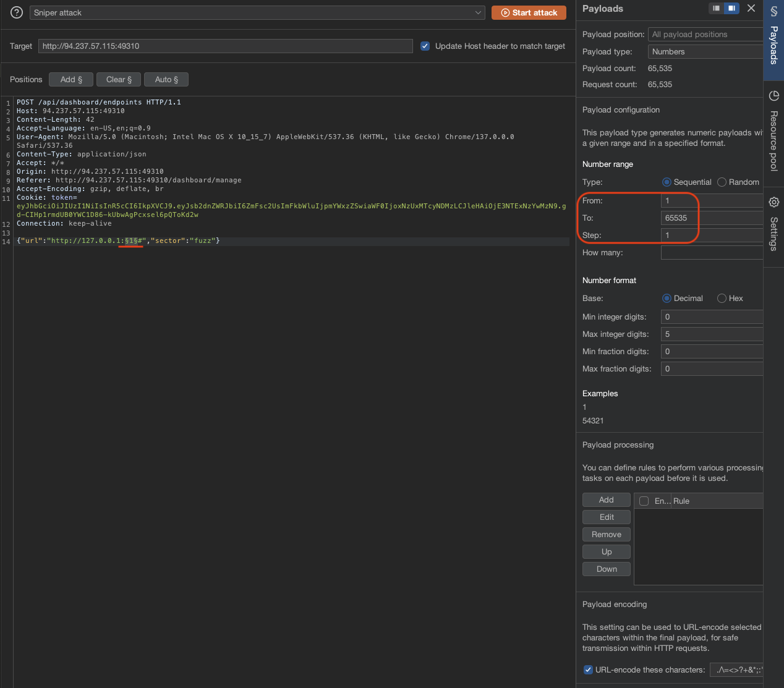Click the Referer header line

129,180
